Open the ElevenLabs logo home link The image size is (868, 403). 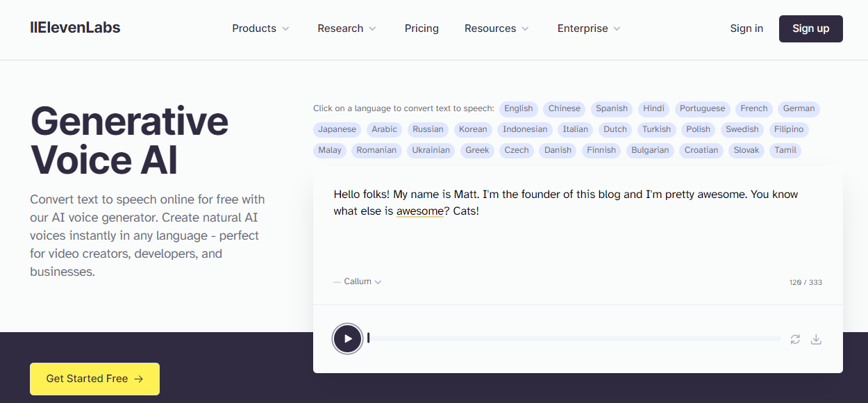pos(75,28)
